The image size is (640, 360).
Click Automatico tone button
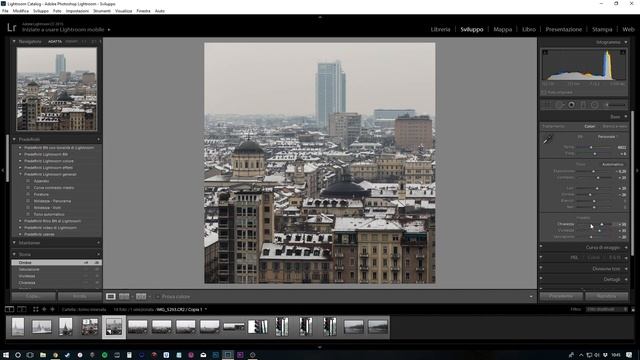click(x=613, y=164)
